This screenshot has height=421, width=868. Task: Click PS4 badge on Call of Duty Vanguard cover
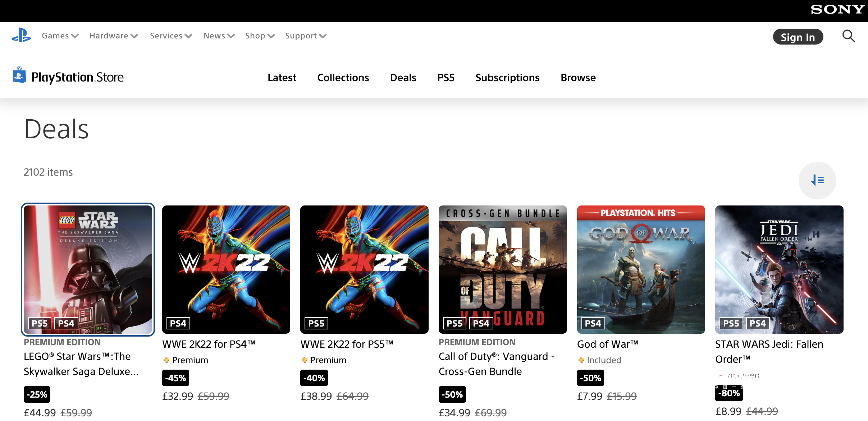481,323
